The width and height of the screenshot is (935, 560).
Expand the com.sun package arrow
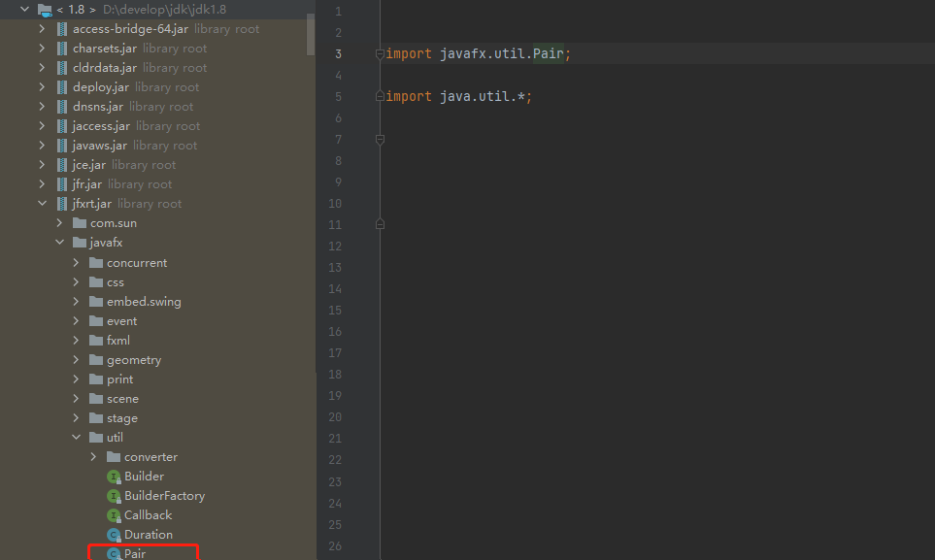59,223
